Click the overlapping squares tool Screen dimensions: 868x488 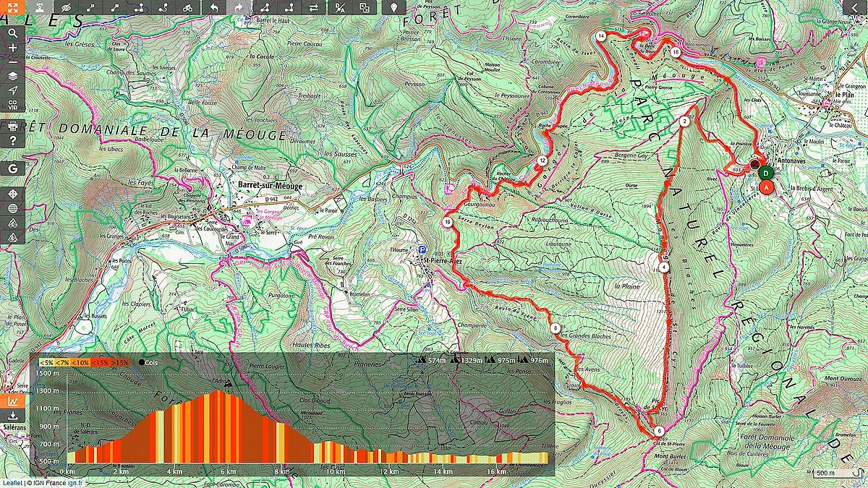tap(365, 8)
